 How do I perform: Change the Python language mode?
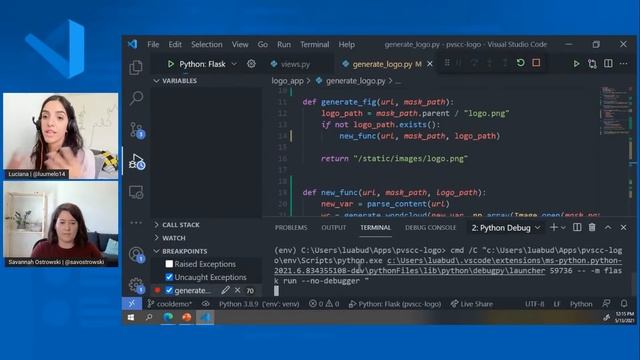click(x=581, y=304)
